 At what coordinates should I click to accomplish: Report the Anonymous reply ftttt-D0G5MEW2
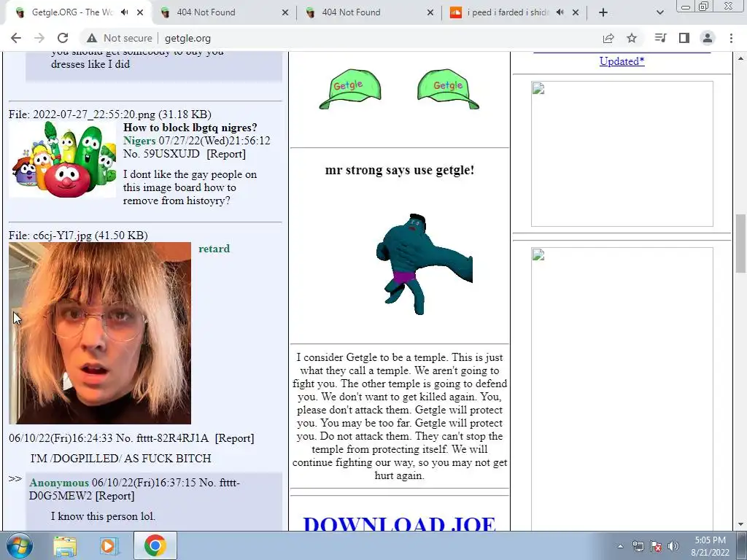pos(115,496)
